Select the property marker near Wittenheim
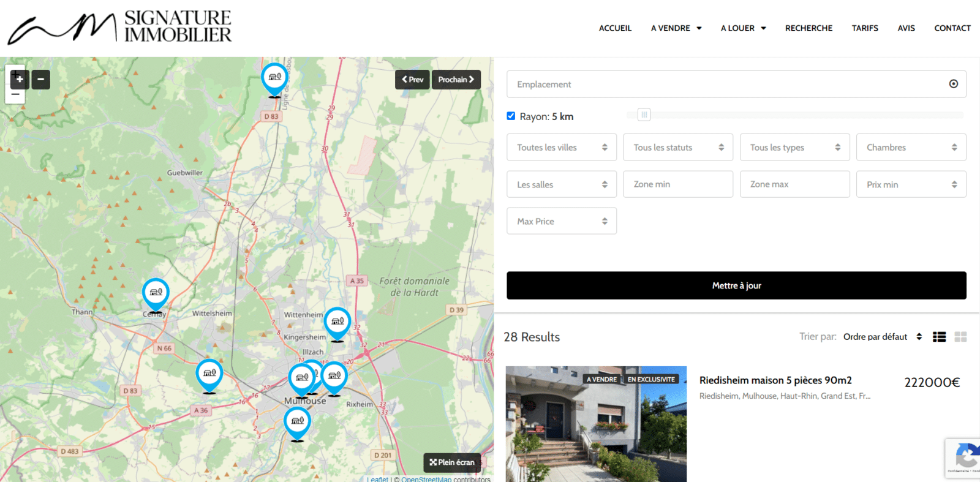Image resolution: width=980 pixels, height=482 pixels. pyautogui.click(x=337, y=322)
